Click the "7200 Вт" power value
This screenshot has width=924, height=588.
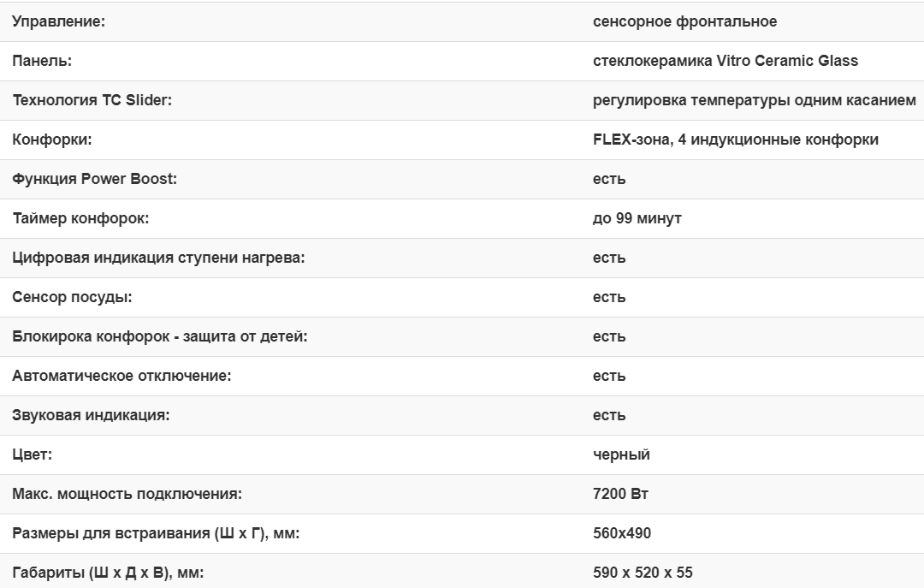click(620, 494)
